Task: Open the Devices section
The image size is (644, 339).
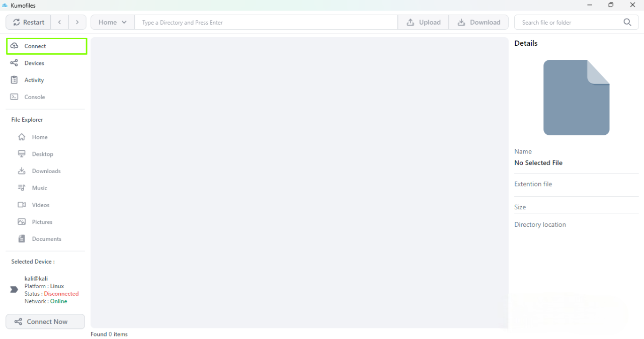Action: click(x=34, y=63)
